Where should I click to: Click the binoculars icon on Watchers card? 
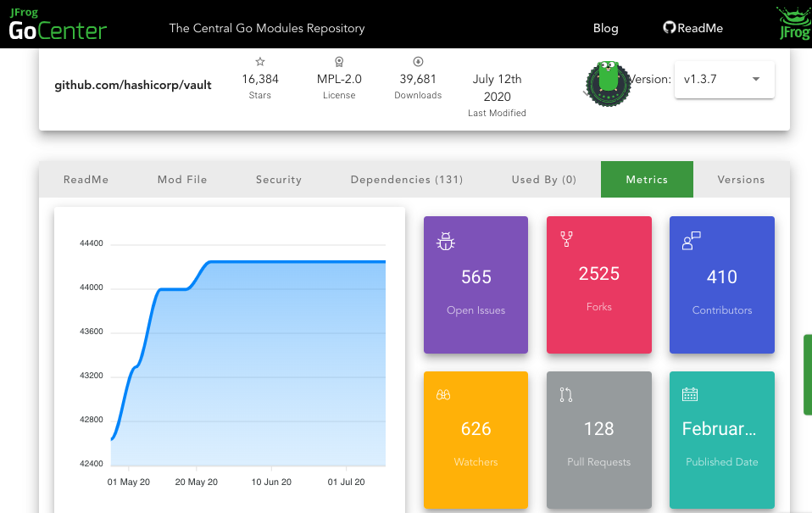pos(443,395)
